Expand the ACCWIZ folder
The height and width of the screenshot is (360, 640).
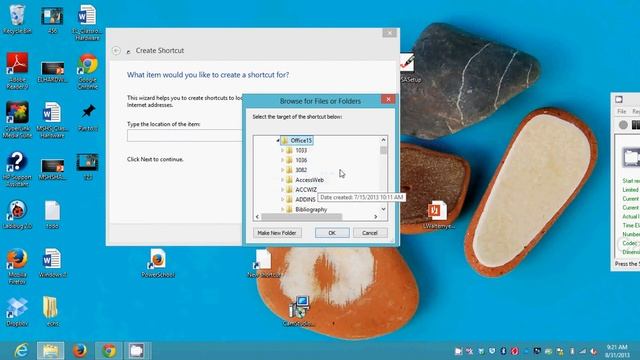pos(282,189)
